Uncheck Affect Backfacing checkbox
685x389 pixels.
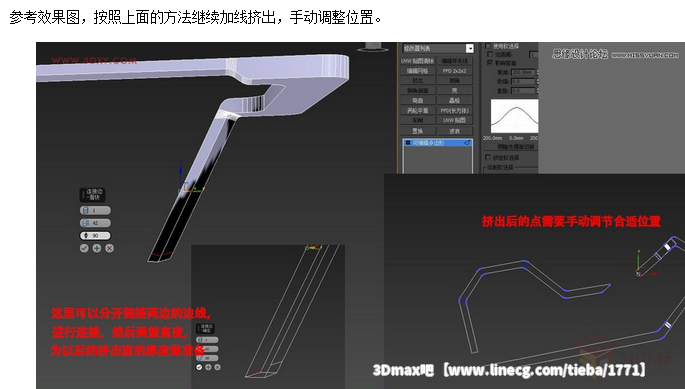(x=490, y=63)
